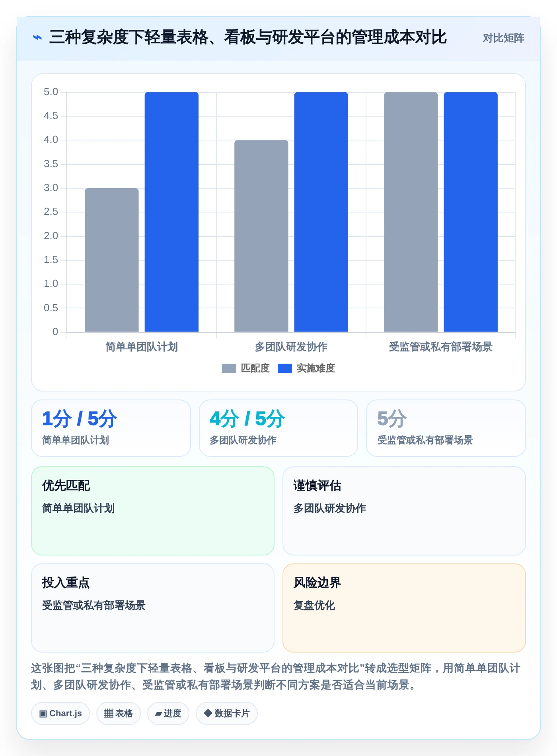557x756 pixels.
Task: Select the 5分 data card
Action: pos(446,428)
